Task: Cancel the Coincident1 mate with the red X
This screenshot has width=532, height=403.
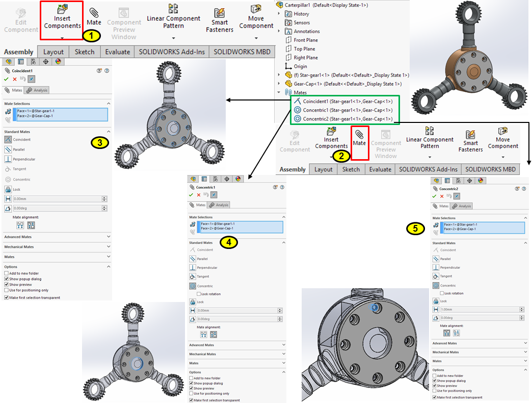Action: click(15, 79)
